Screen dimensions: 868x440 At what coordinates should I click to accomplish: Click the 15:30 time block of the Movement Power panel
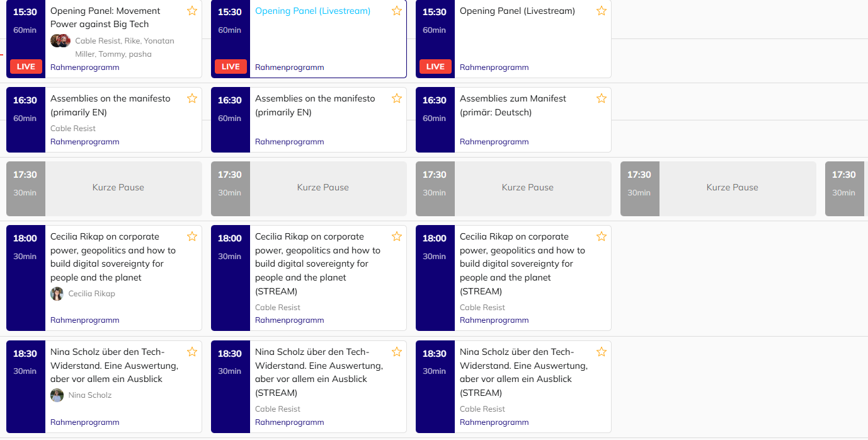pos(25,12)
